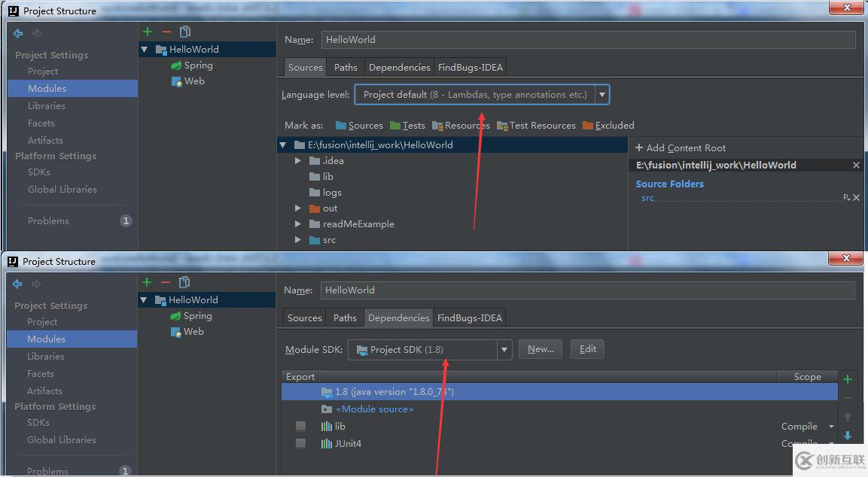This screenshot has height=477, width=868.
Task: Select Spring facet in top window tree
Action: coord(191,65)
